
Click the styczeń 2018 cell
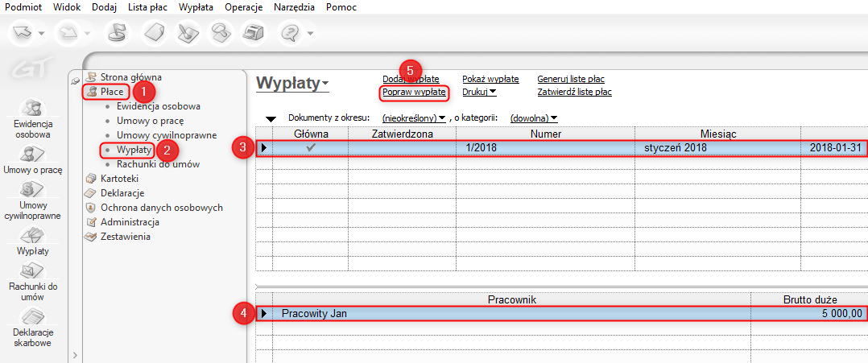point(717,148)
